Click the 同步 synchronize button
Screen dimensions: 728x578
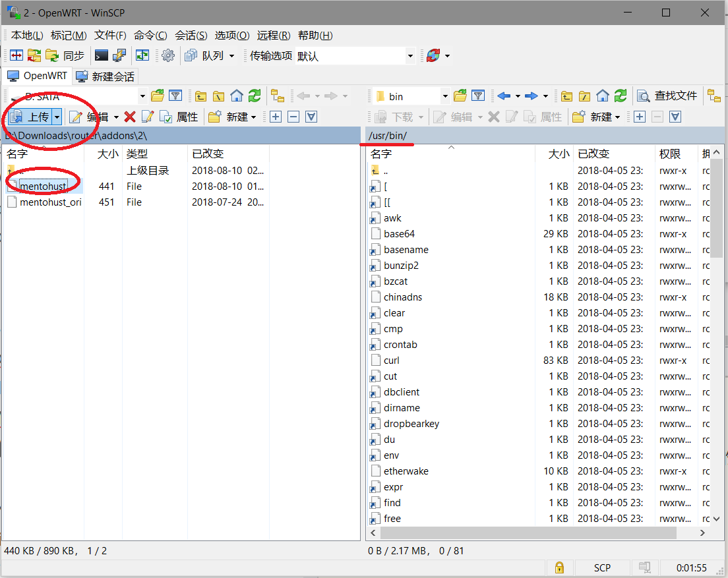click(x=66, y=56)
